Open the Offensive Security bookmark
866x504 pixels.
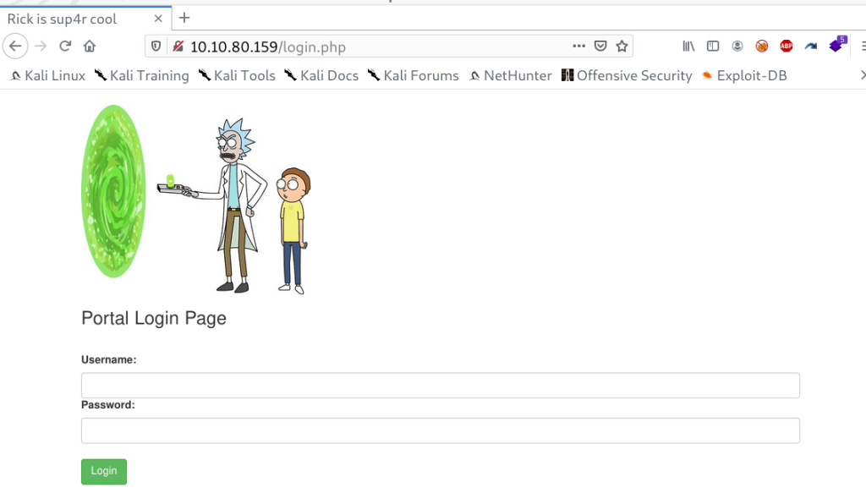pos(627,76)
